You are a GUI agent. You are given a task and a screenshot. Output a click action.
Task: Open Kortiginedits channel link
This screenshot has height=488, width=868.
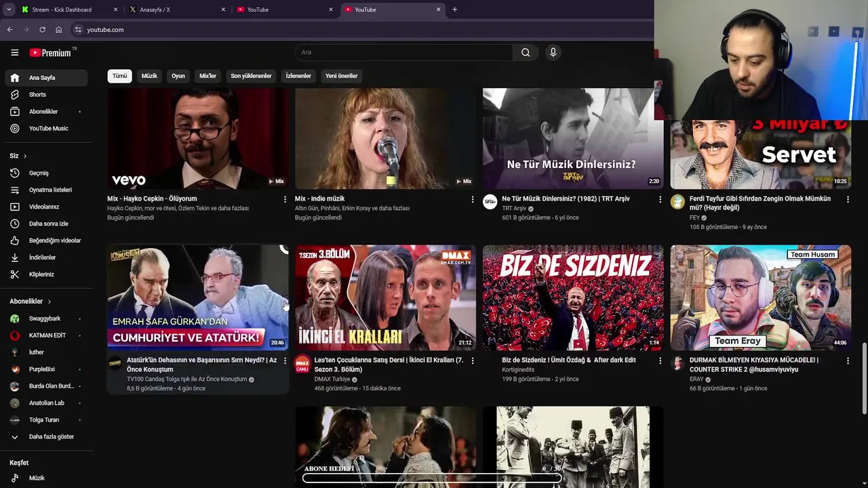[518, 370]
